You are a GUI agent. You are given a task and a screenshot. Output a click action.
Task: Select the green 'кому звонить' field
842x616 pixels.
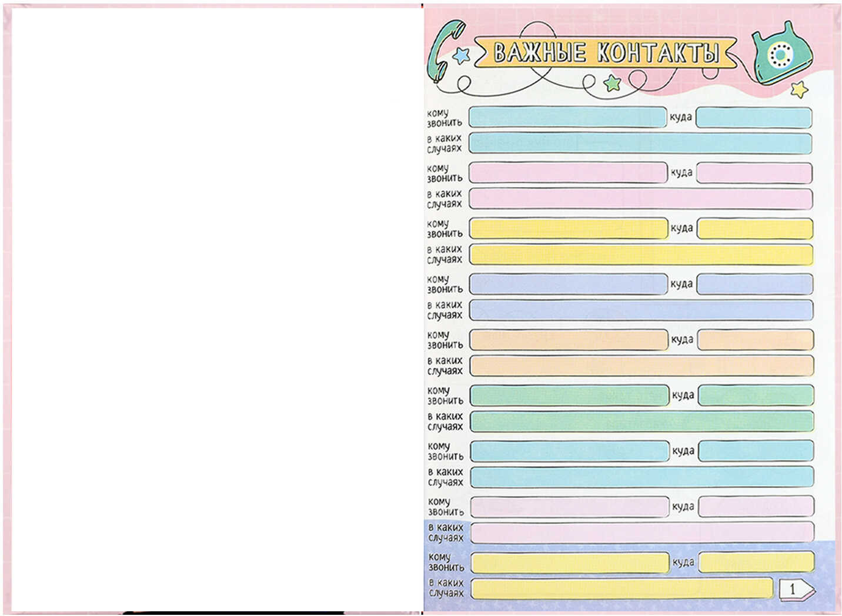(x=569, y=395)
